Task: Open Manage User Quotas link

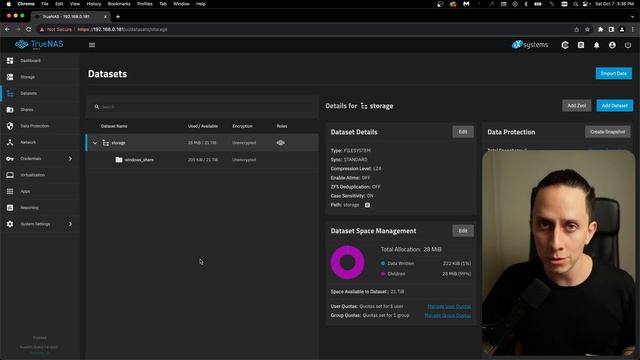Action: 449,306
